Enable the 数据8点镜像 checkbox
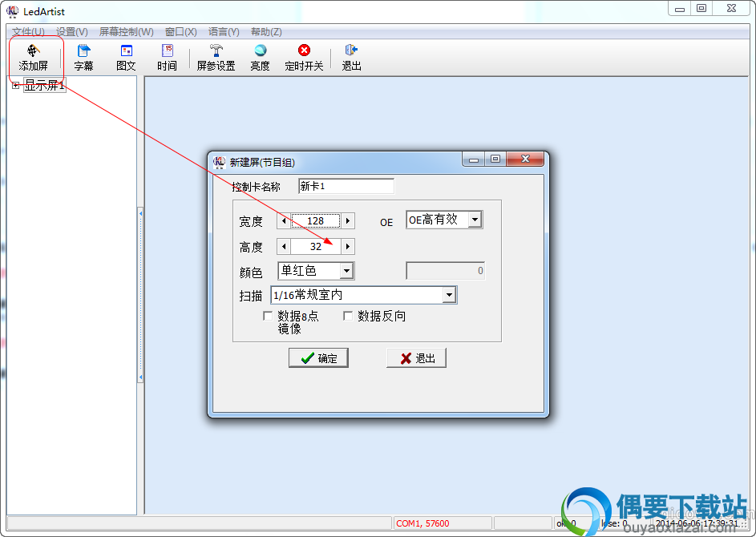Viewport: 756px width, 537px height. tap(268, 316)
